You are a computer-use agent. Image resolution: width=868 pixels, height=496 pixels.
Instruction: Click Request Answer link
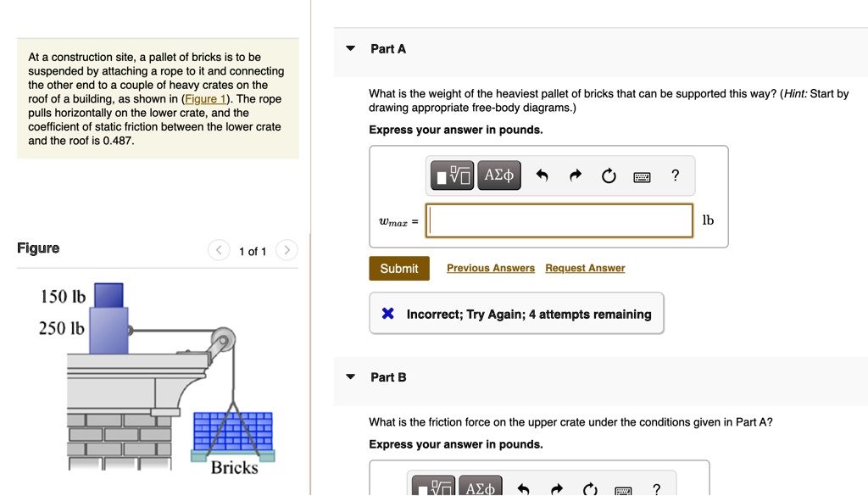(x=585, y=268)
